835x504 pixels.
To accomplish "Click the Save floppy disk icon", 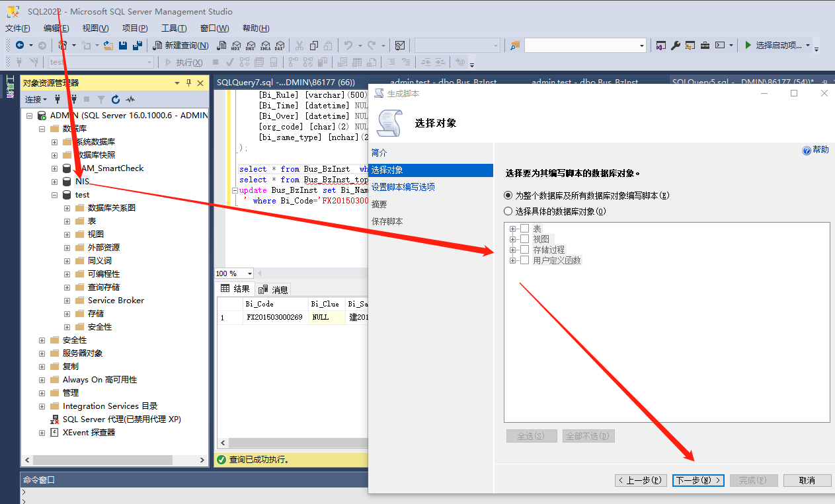I will (x=123, y=46).
